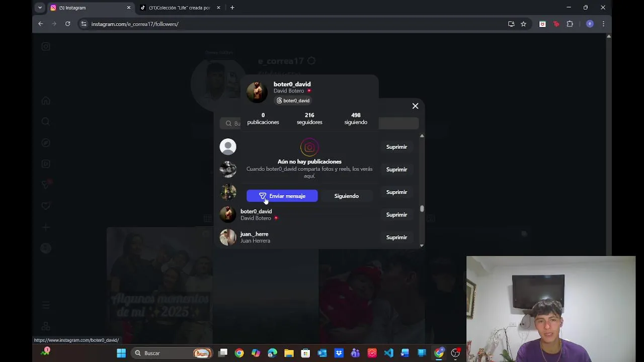
Task: View the 498 siguiendo count
Action: pyautogui.click(x=356, y=119)
